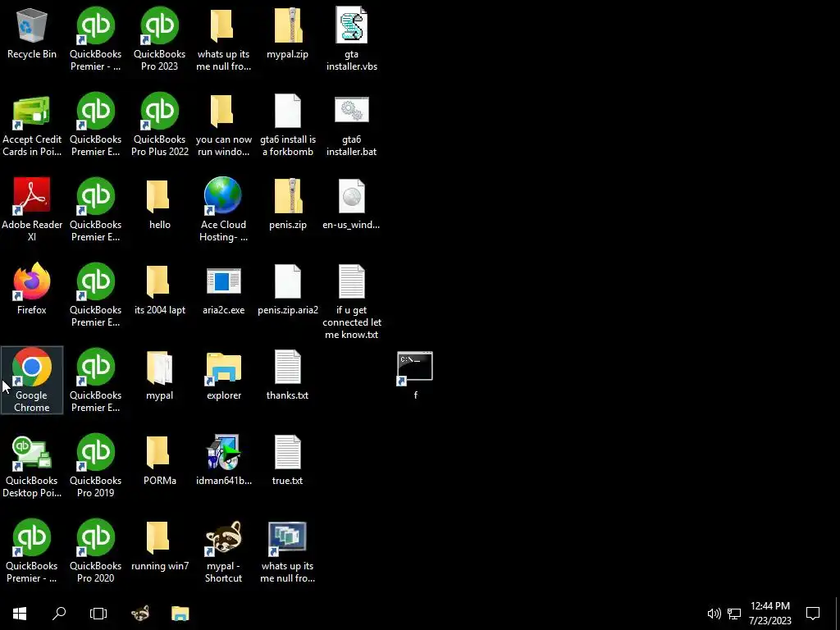Open the Ace Cloud Hosting shortcut
The height and width of the screenshot is (630, 840).
(x=223, y=209)
